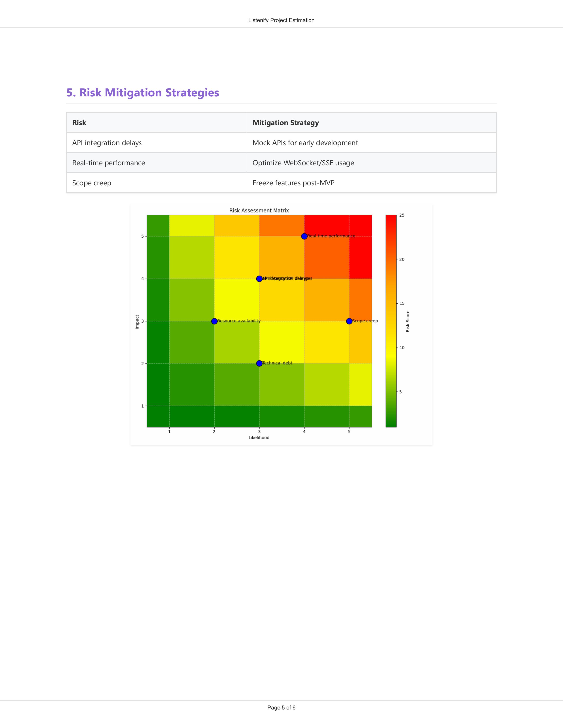The height and width of the screenshot is (728, 563).
Task: Click the "Risk" column header
Action: coord(157,123)
